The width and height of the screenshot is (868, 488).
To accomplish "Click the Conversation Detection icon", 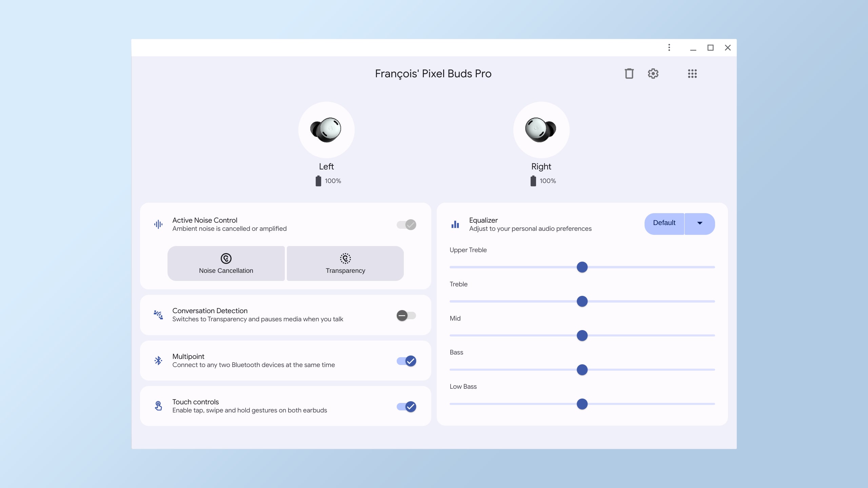I will click(158, 314).
